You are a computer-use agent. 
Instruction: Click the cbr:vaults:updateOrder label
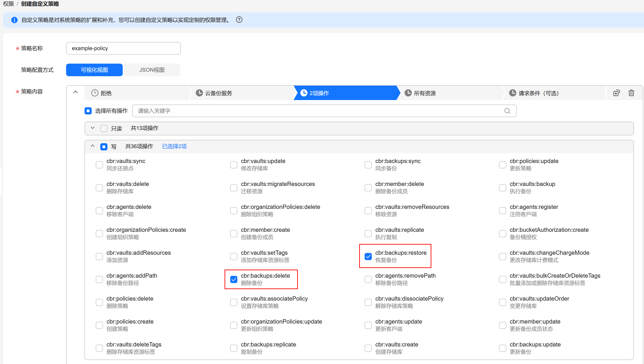pos(539,299)
